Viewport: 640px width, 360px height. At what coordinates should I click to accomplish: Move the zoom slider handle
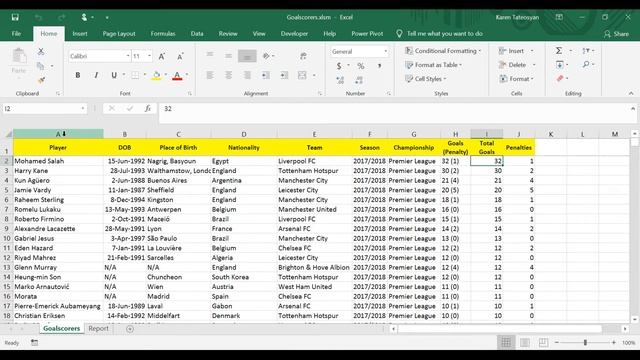point(585,343)
